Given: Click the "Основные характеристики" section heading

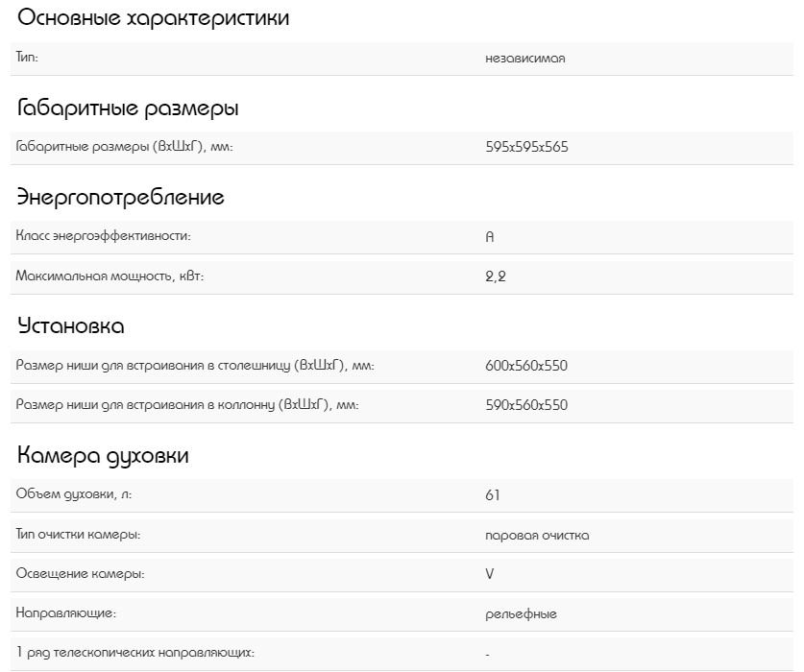Looking at the screenshot, I should tap(153, 18).
